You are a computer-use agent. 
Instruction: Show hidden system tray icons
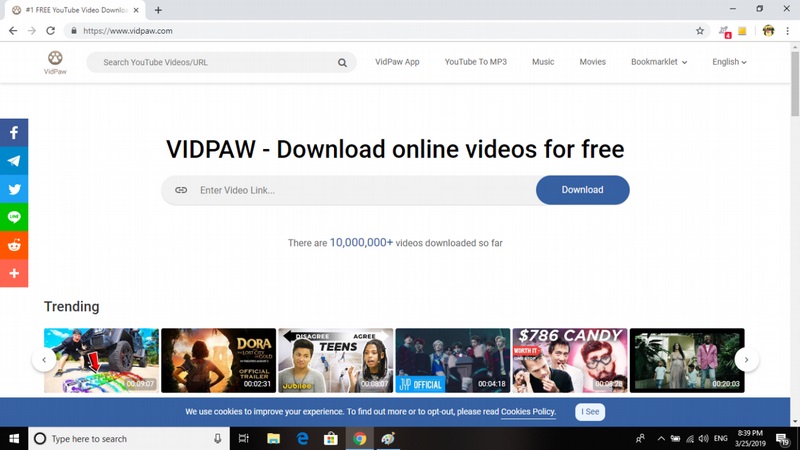point(661,438)
